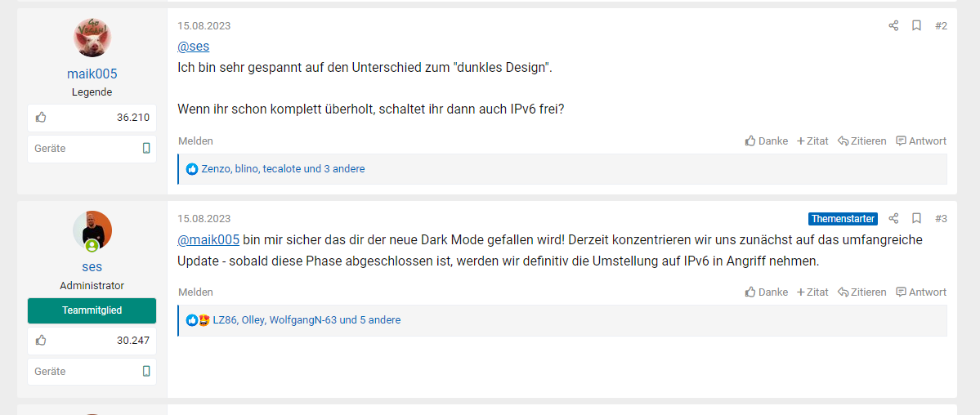Click reaction emojis under post #3
980x415 pixels.
click(198, 320)
